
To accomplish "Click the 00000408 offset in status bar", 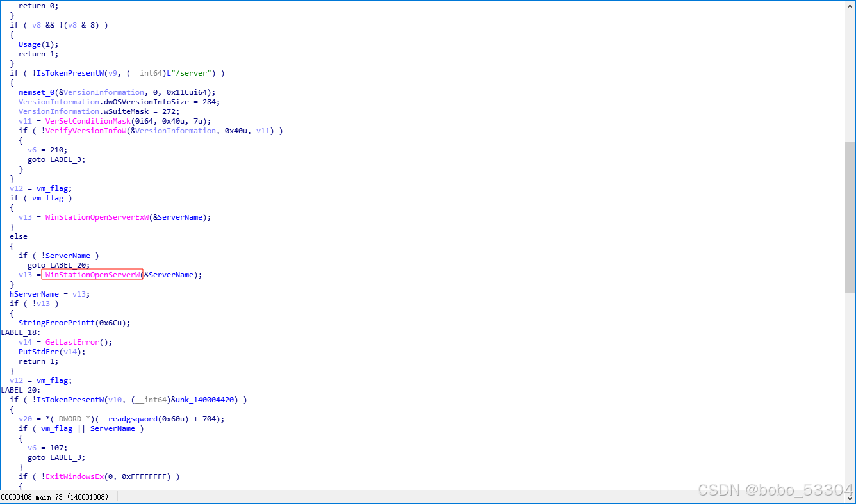I will click(x=16, y=497).
